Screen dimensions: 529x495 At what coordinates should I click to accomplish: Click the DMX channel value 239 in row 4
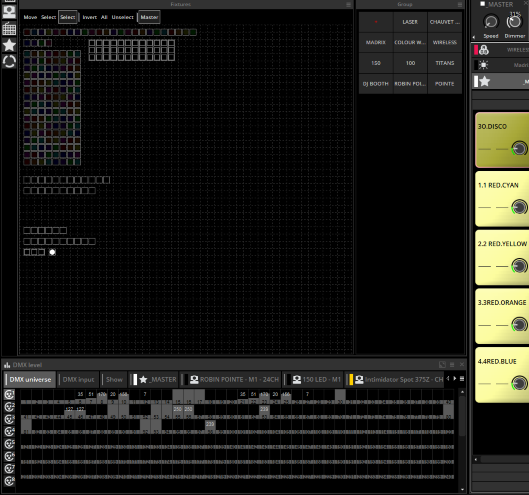210,424
